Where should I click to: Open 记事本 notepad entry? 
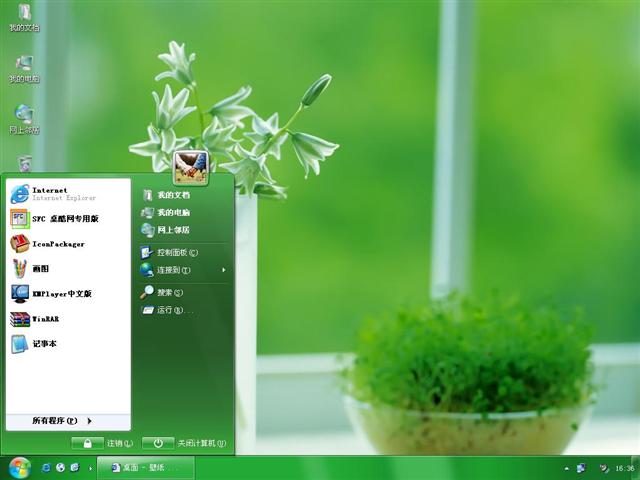pos(68,344)
